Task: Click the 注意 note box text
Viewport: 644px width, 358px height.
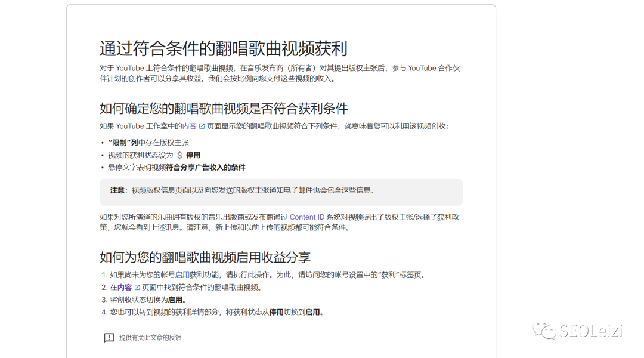Action: [242, 190]
